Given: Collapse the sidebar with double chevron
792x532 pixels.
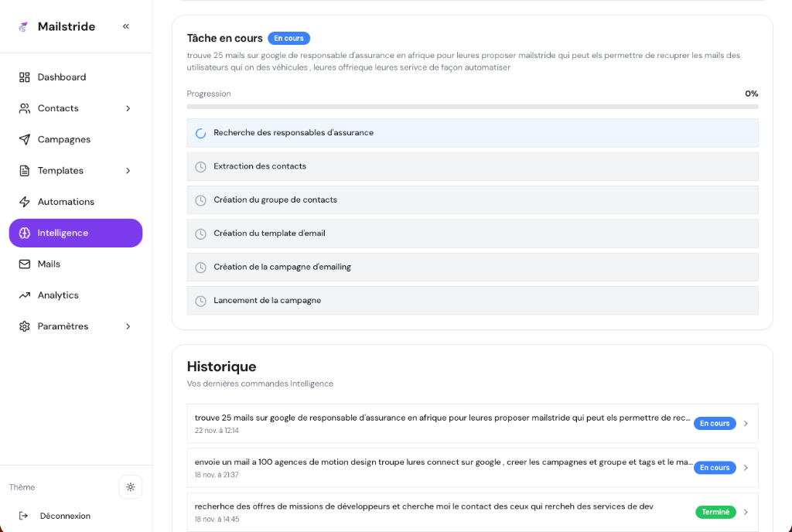Looking at the screenshot, I should [x=126, y=26].
